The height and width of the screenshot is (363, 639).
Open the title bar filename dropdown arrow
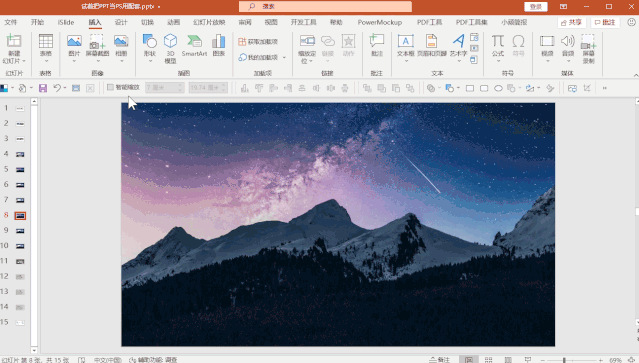159,7
